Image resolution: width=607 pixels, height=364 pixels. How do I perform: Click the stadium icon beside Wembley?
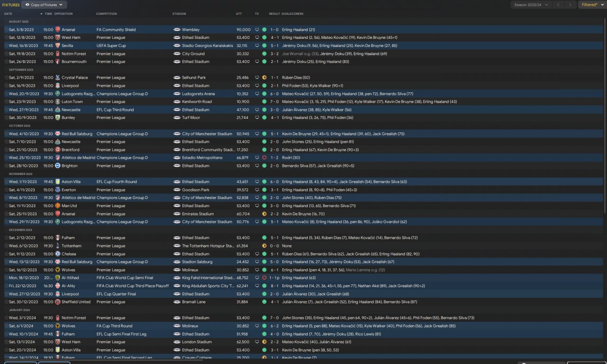coord(177,29)
